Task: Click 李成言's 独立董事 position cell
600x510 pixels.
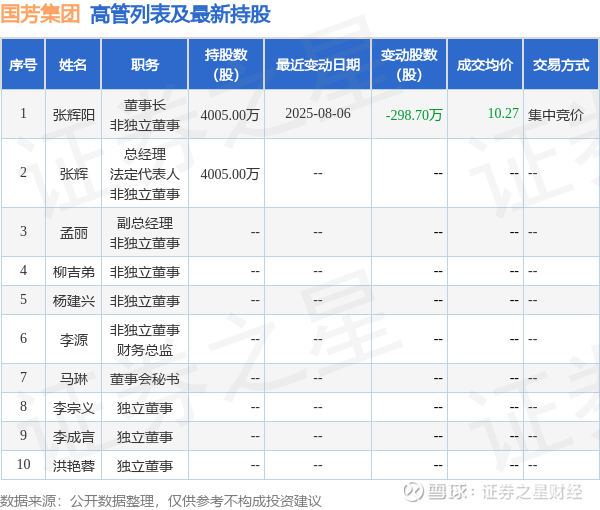Action: coord(145,437)
